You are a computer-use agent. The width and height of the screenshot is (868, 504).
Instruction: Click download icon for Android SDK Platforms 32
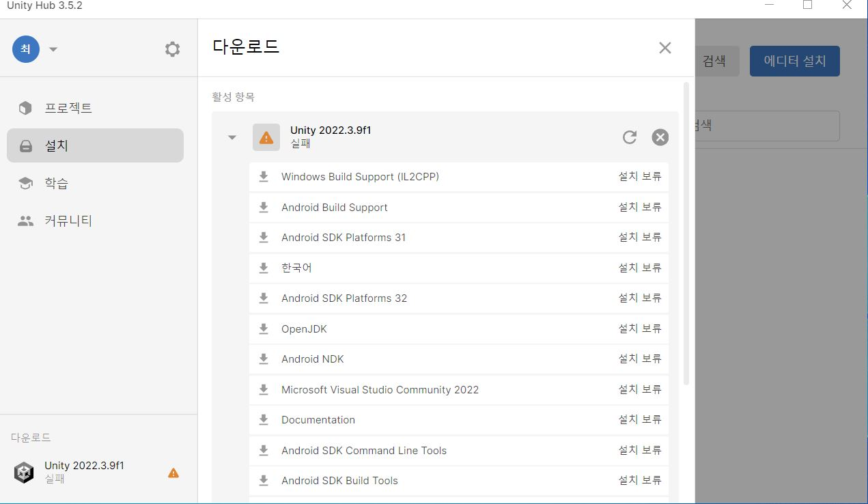[264, 298]
